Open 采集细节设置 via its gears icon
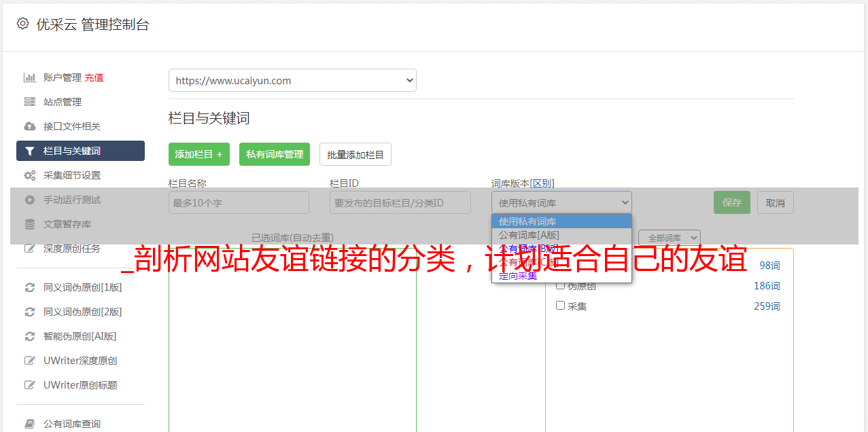868x432 pixels. 29,175
